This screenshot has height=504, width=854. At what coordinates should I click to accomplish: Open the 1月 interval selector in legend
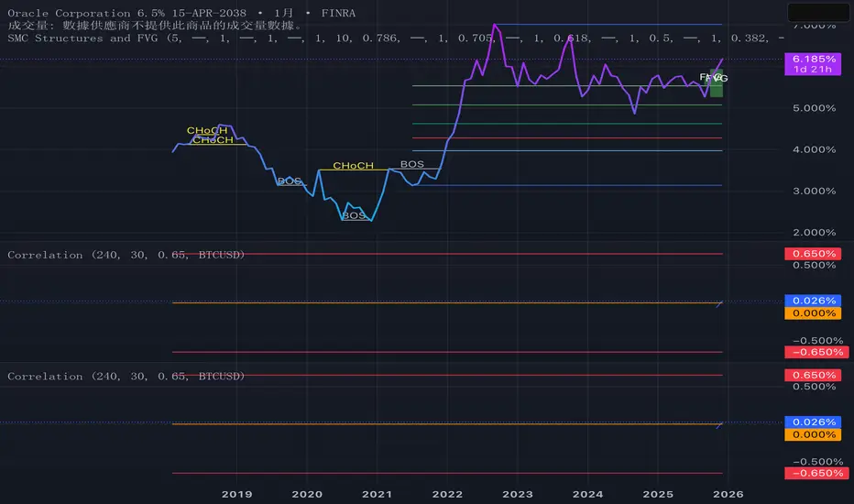point(283,13)
